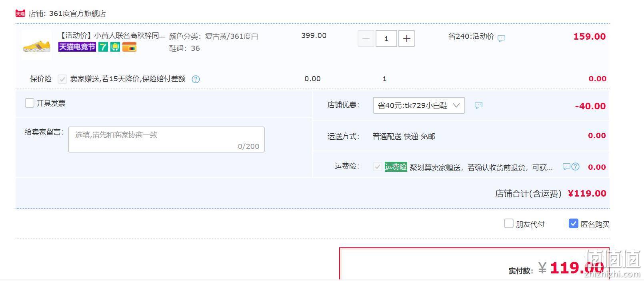Click the 鞋码：36 size text
Image resolution: width=644 pixels, height=281 pixels.
184,48
